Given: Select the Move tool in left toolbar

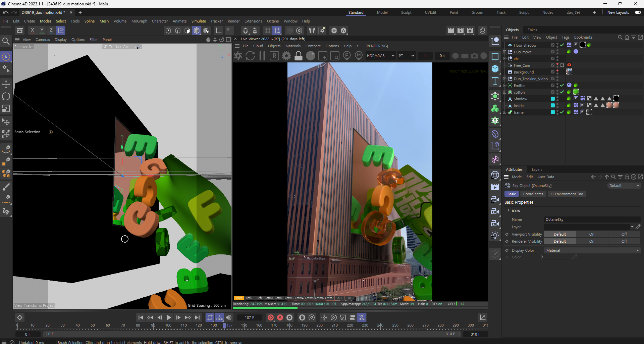Looking at the screenshot, I should pyautogui.click(x=6, y=84).
